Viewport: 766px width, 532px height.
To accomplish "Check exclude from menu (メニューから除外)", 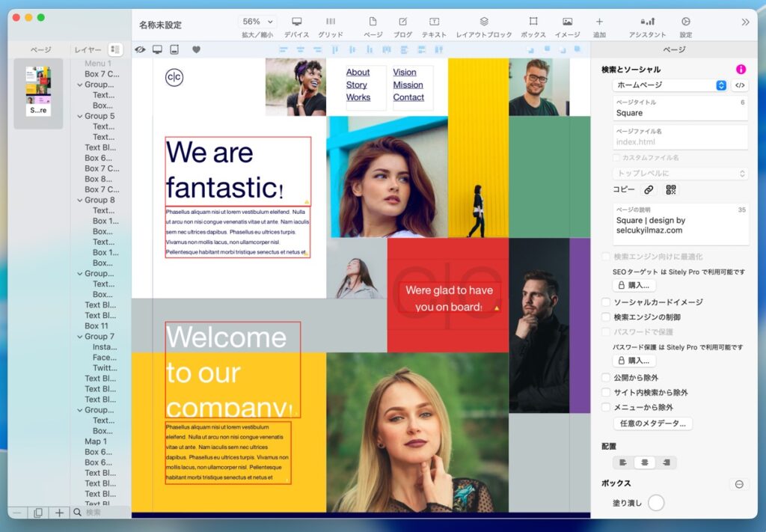I will (606, 407).
